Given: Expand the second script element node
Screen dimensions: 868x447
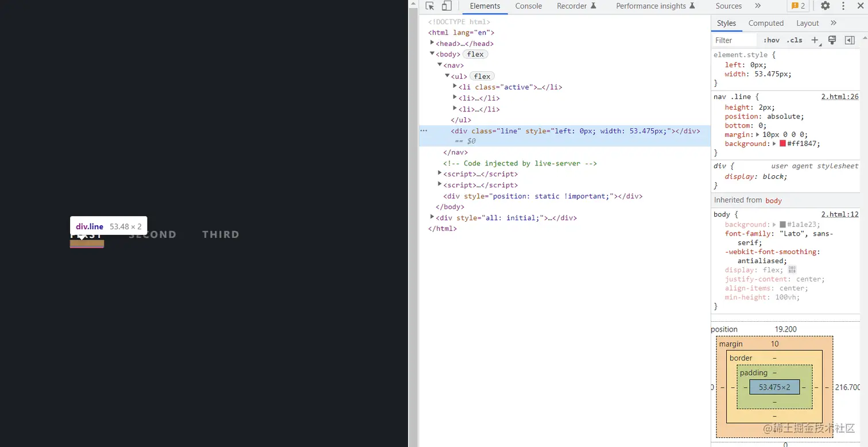Looking at the screenshot, I should 440,184.
